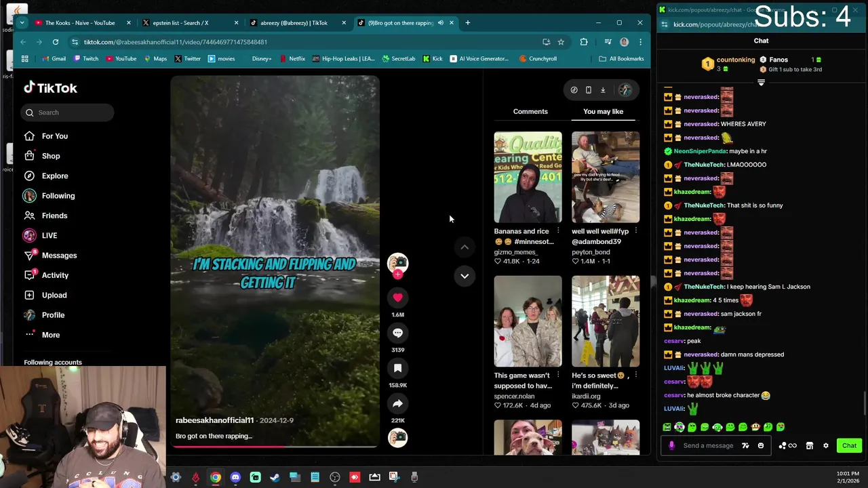
Task: Open options for well well well video
Action: click(x=635, y=231)
